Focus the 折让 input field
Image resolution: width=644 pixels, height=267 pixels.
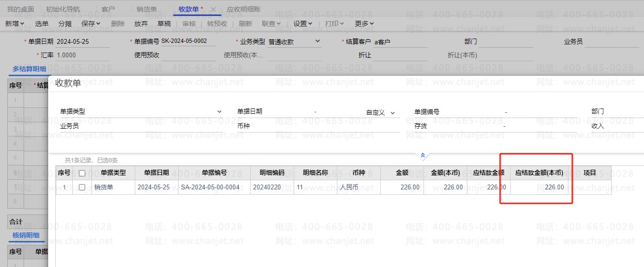tap(400, 55)
